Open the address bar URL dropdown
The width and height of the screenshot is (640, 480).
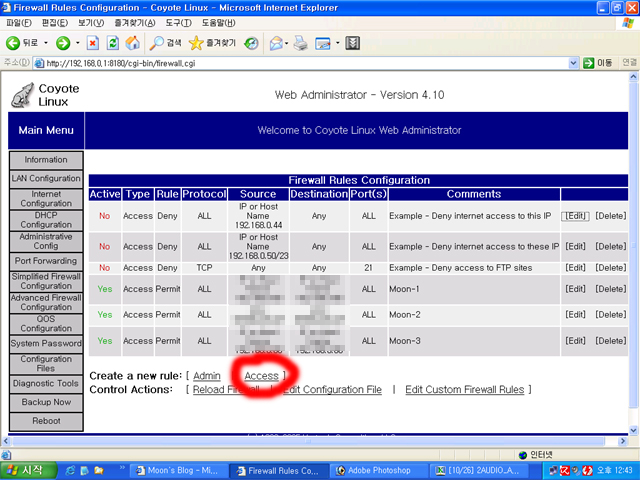573,63
